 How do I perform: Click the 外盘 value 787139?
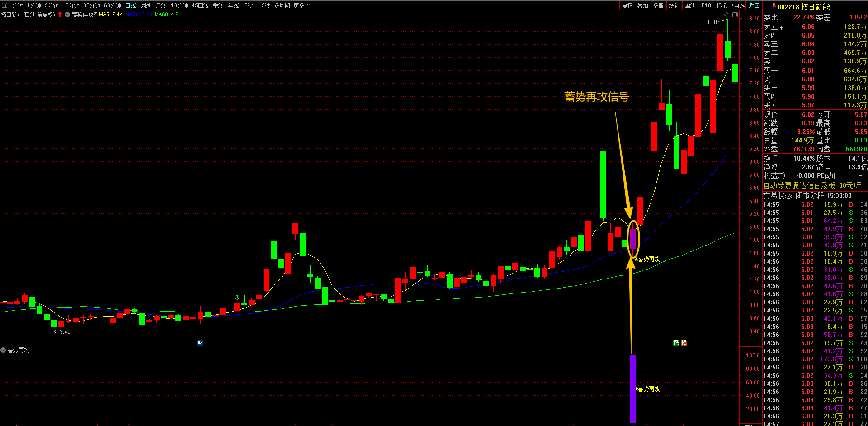click(x=804, y=149)
